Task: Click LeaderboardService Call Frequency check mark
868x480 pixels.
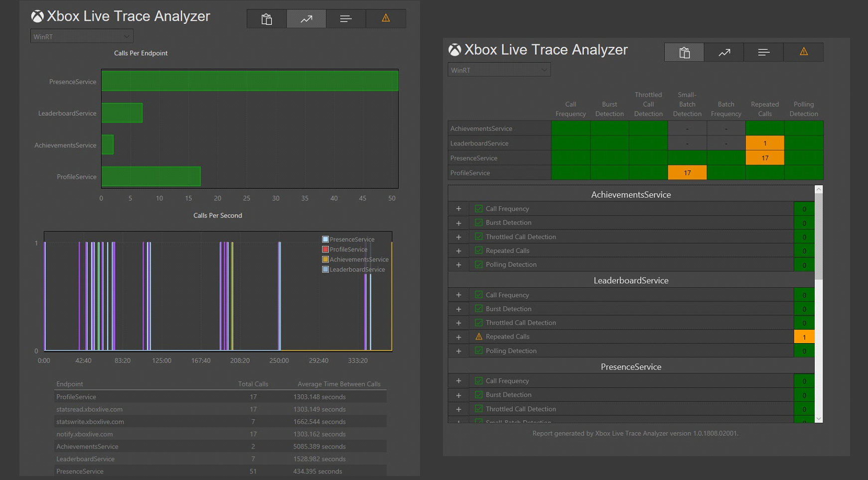Action: [479, 295]
